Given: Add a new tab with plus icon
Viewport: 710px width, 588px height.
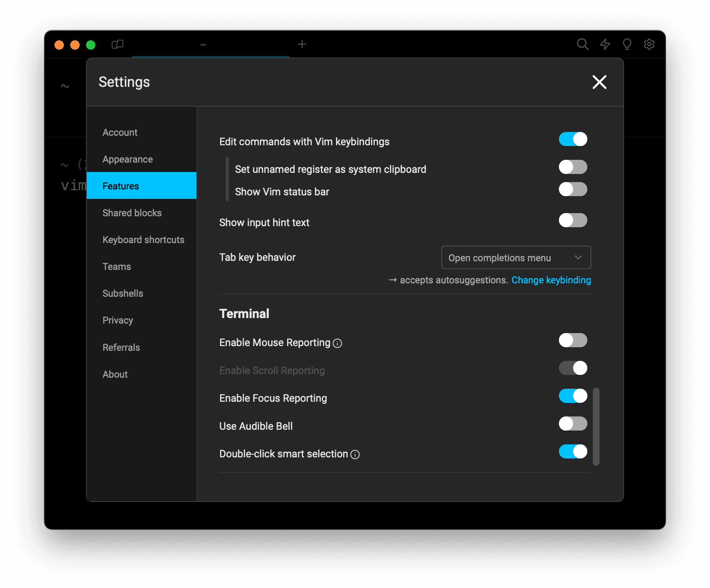Looking at the screenshot, I should (302, 44).
